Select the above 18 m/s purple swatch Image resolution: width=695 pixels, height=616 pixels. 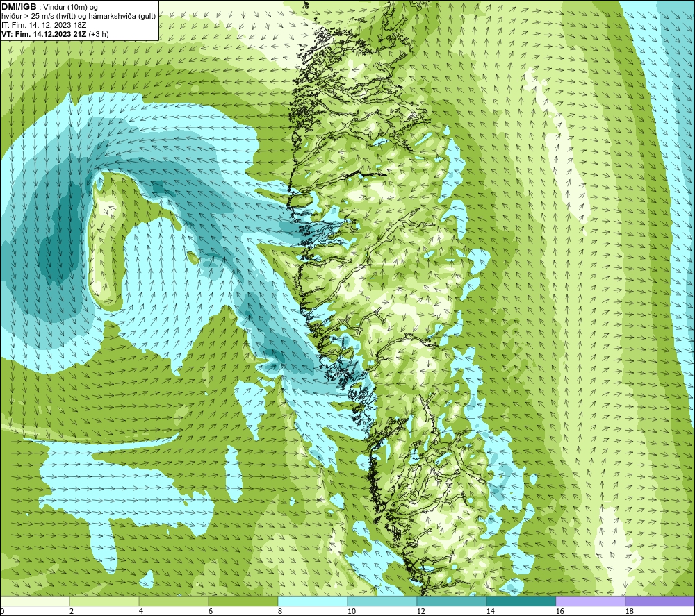click(660, 601)
